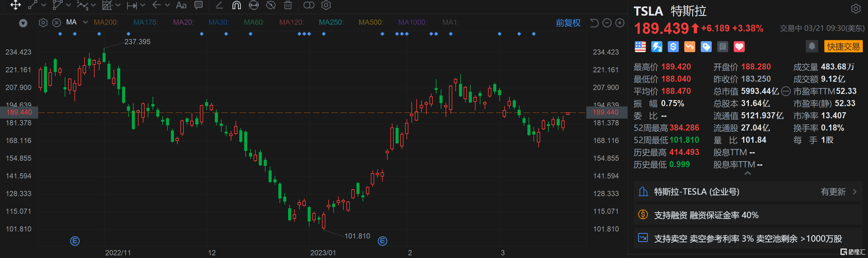Open MA indicator settings gear
This screenshot has height=258, width=868.
click(x=43, y=23)
